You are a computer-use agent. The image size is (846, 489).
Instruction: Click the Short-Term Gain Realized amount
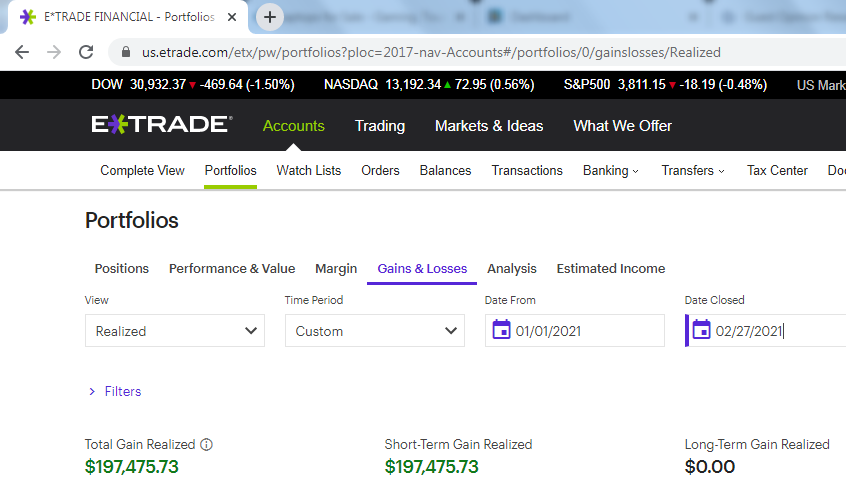coord(432,467)
